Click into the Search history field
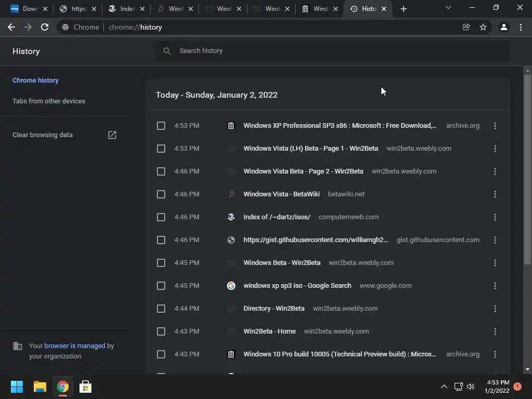This screenshot has width=532, height=399. [x=332, y=51]
